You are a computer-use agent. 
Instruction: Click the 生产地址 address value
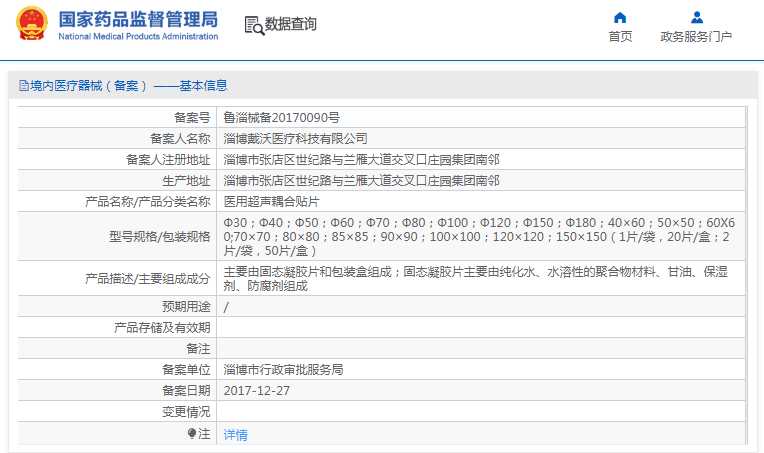(362, 180)
